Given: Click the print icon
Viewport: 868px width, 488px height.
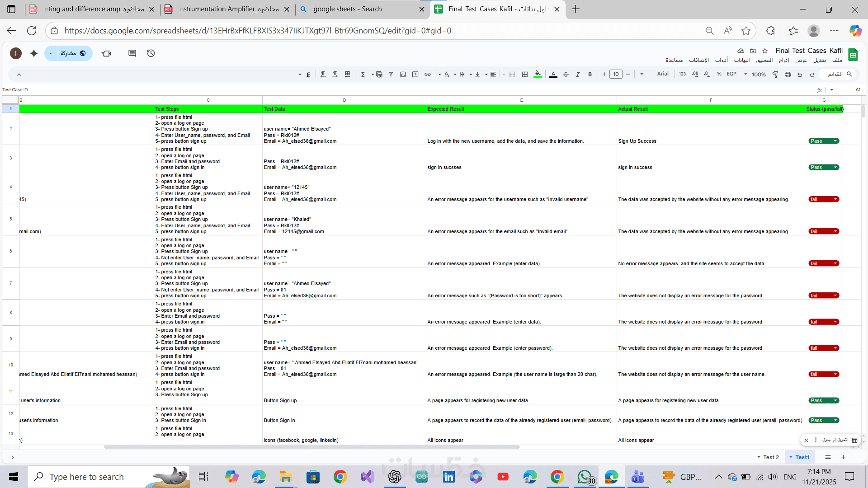Looking at the screenshot, I should [x=788, y=75].
